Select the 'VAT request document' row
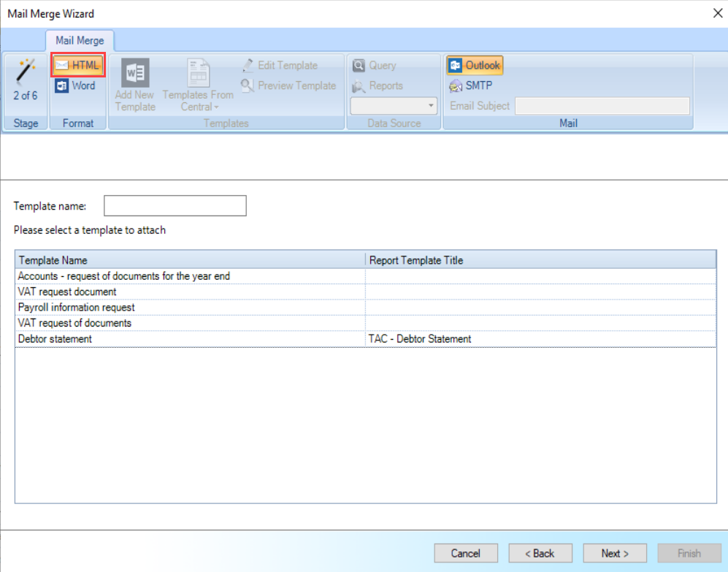This screenshot has height=572, width=728. coord(365,291)
